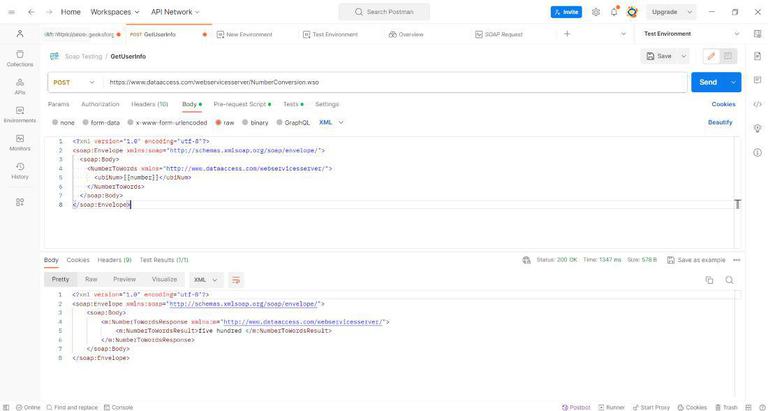Image resolution: width=768 pixels, height=411 pixels.
Task: Open the Workspaces dropdown menu
Action: [x=115, y=12]
